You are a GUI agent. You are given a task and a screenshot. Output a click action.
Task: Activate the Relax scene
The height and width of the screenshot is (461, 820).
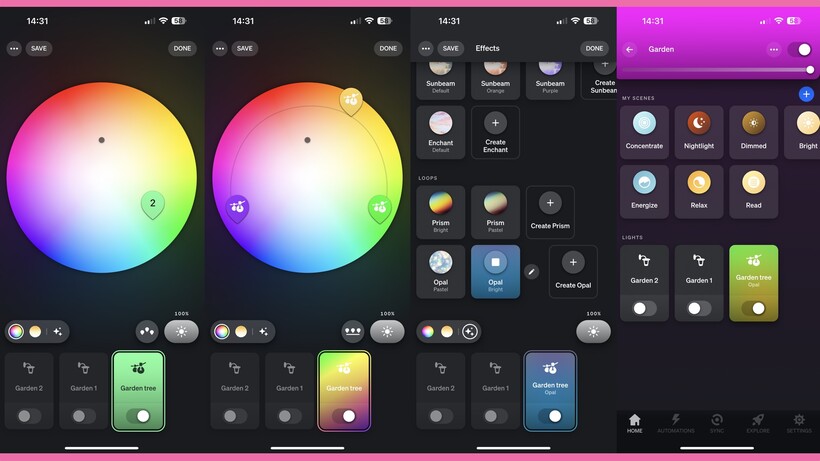(x=699, y=192)
